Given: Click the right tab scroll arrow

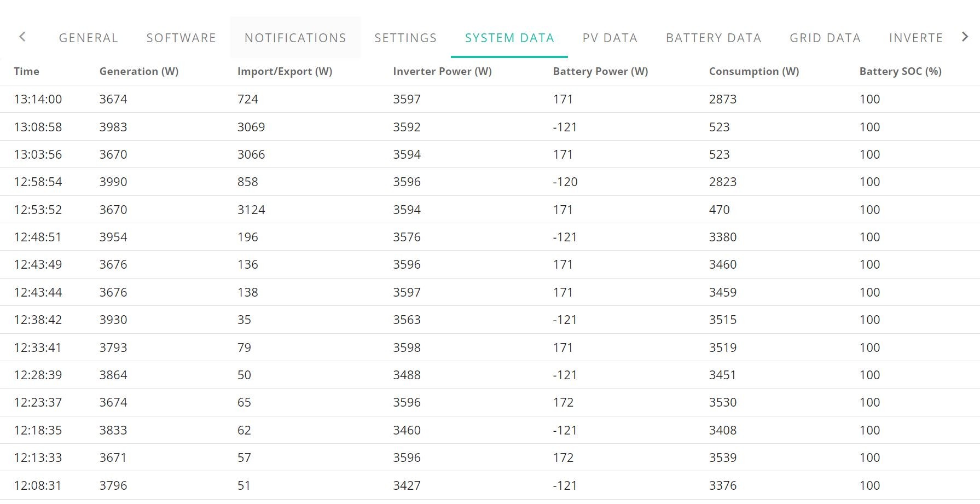Looking at the screenshot, I should pos(965,37).
